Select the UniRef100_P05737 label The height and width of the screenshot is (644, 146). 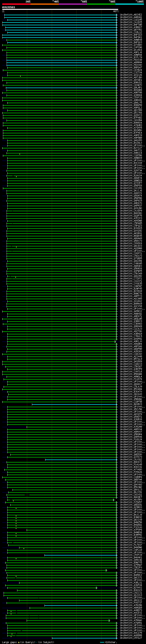[131, 603]
